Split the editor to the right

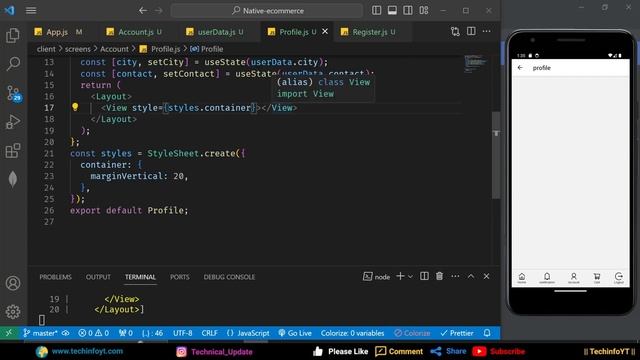point(471,31)
